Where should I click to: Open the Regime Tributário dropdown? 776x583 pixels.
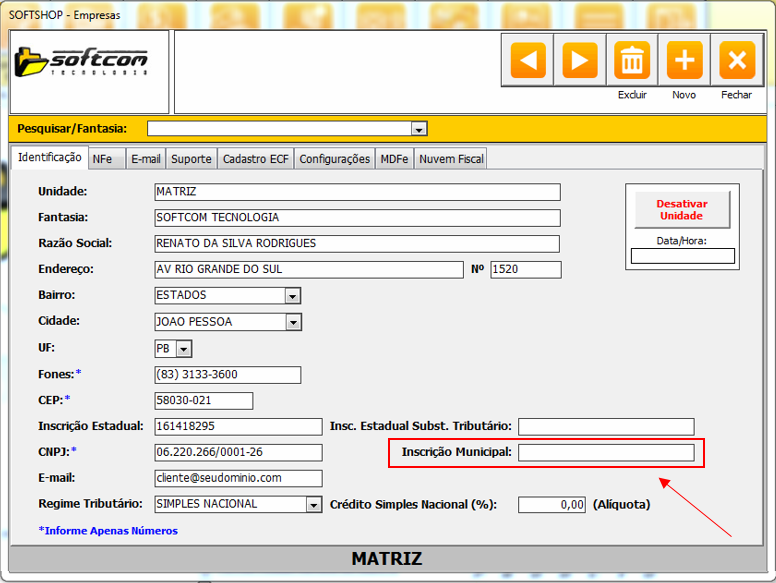313,505
